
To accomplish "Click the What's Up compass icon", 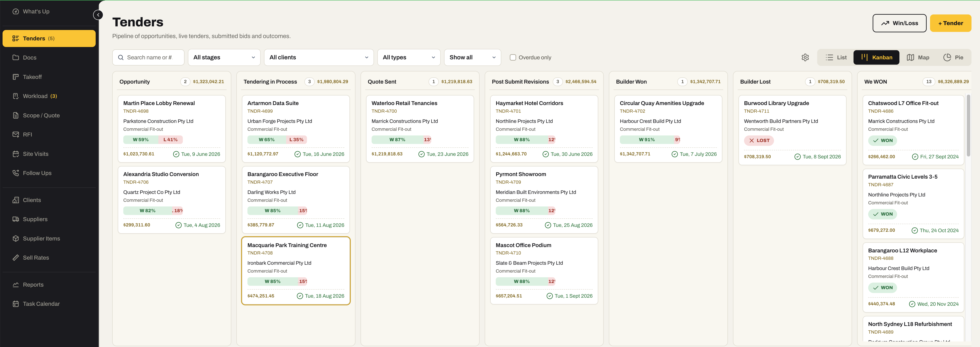I will click(16, 11).
